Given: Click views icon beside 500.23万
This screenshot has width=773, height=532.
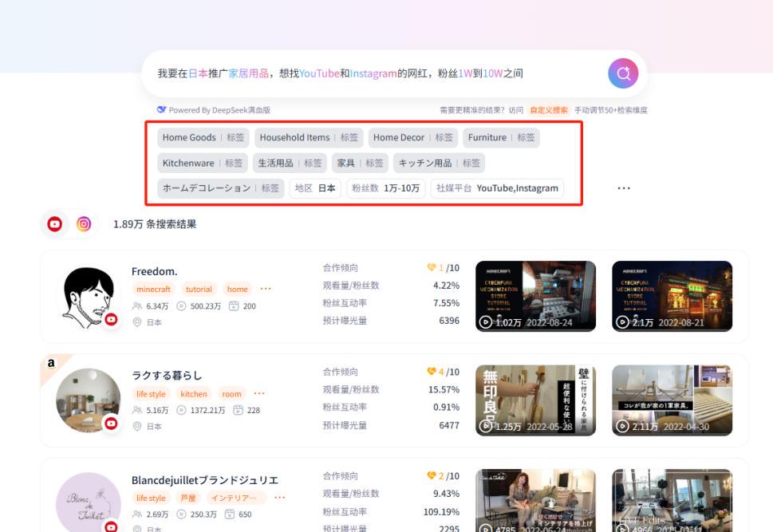Looking at the screenshot, I should 181,306.
